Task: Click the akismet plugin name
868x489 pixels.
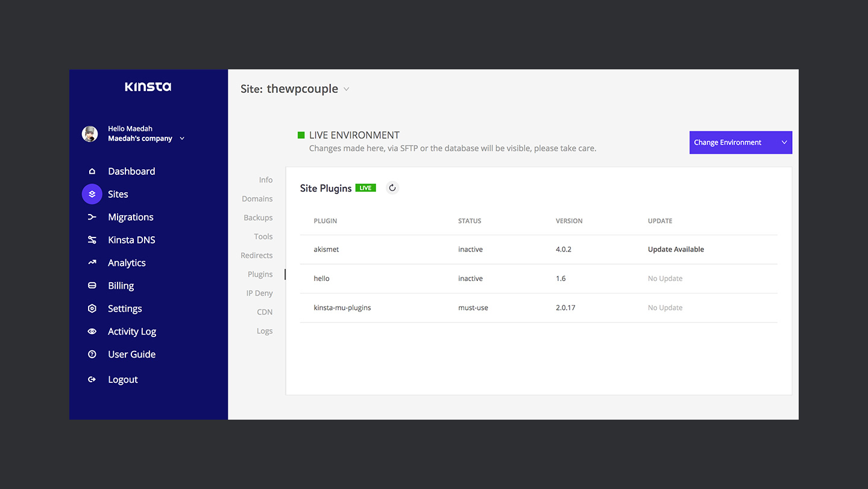Action: pyautogui.click(x=326, y=250)
